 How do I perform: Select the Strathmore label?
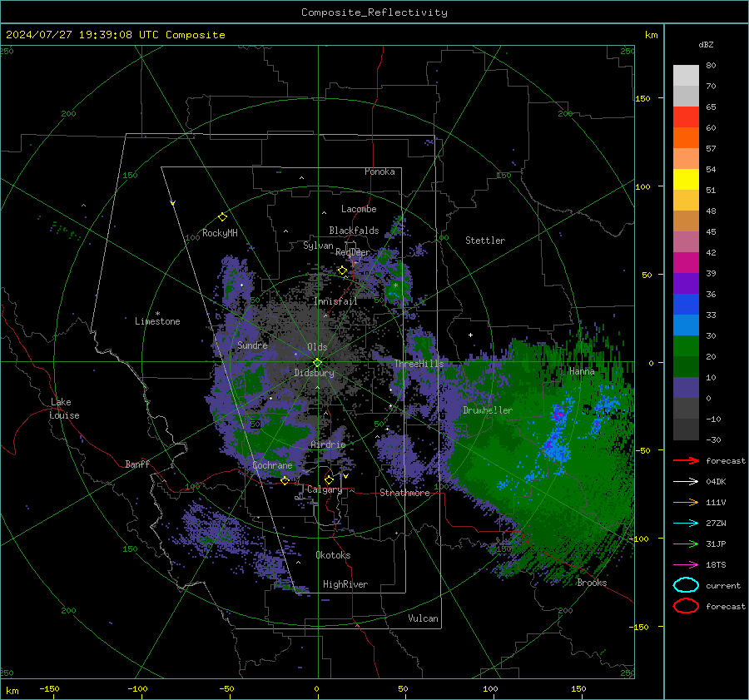click(x=404, y=493)
